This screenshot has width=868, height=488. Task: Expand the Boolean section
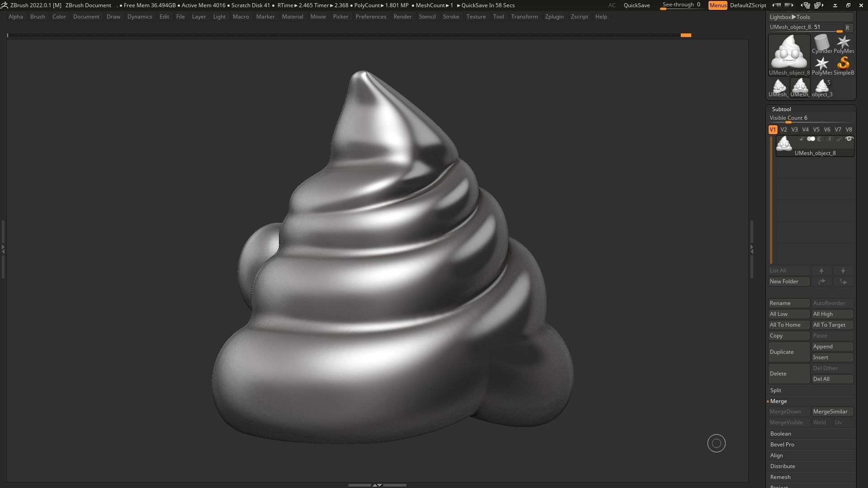(x=780, y=434)
